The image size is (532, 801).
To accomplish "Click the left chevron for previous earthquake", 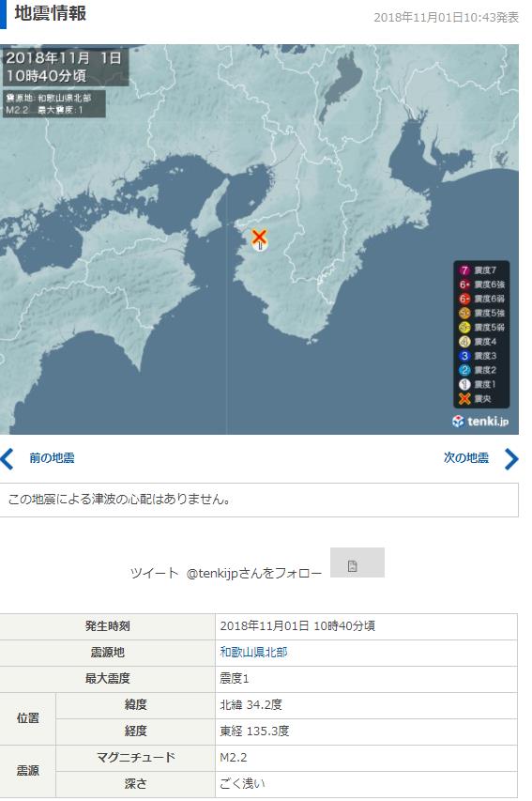I will click(8, 459).
